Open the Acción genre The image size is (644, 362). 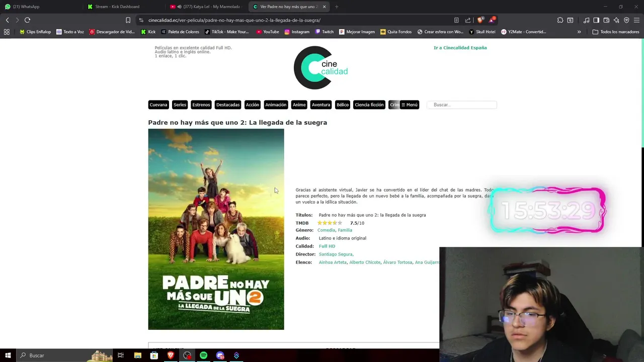(253, 105)
